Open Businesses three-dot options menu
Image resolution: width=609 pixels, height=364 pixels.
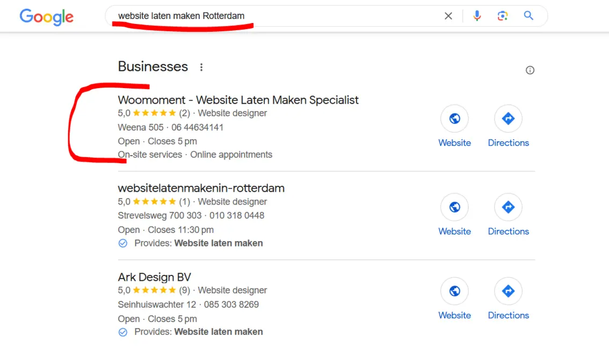pyautogui.click(x=201, y=67)
